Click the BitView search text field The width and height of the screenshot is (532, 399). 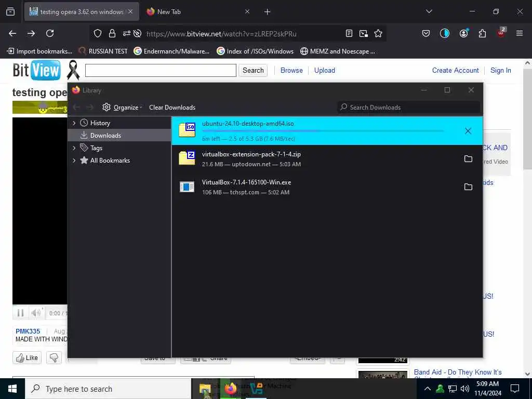point(161,70)
